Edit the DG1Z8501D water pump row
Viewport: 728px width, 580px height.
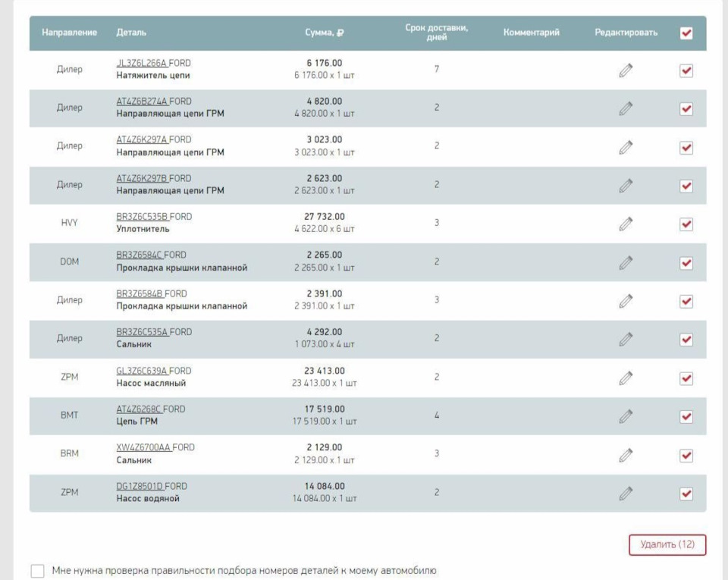[625, 494]
